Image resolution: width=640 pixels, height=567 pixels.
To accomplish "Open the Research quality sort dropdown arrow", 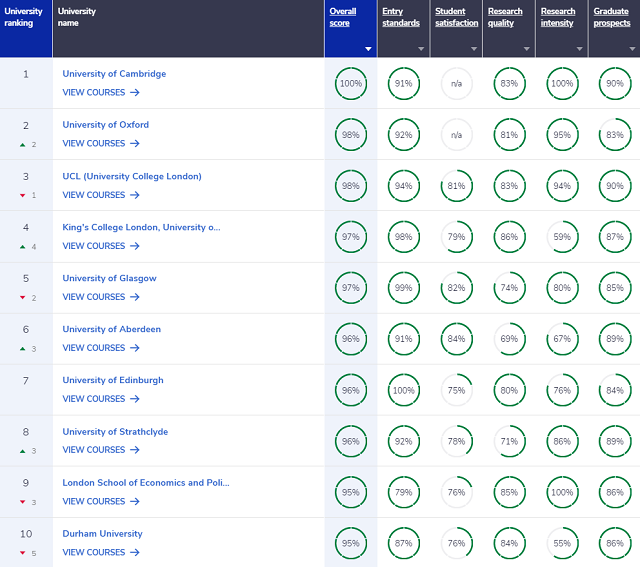I will pyautogui.click(x=527, y=49).
